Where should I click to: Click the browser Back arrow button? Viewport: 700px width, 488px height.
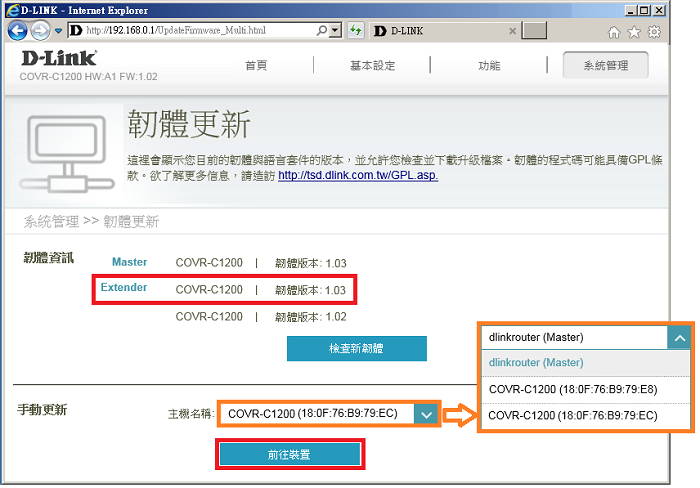[x=17, y=31]
